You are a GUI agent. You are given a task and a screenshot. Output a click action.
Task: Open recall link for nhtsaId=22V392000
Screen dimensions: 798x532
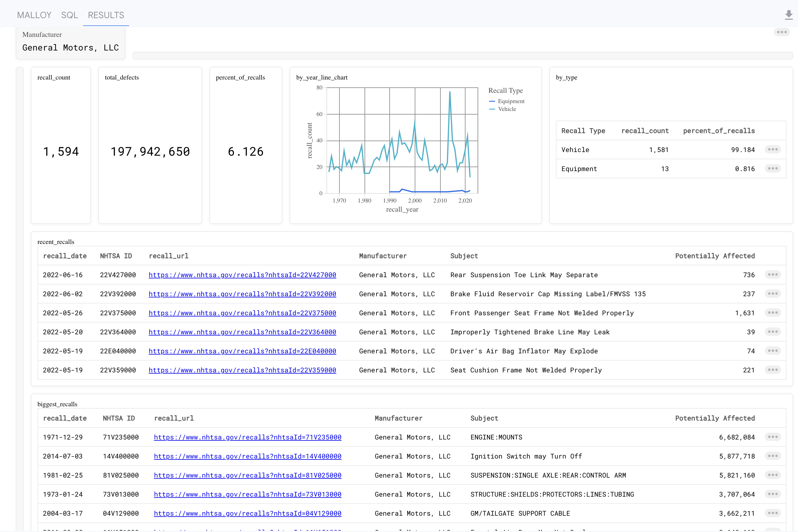(x=242, y=294)
